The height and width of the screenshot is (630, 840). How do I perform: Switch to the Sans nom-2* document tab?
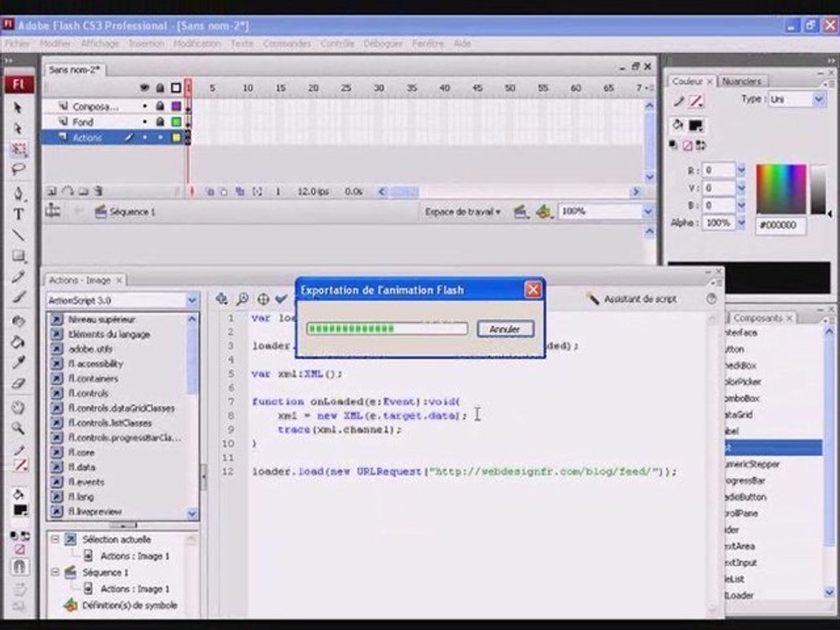pos(73,70)
